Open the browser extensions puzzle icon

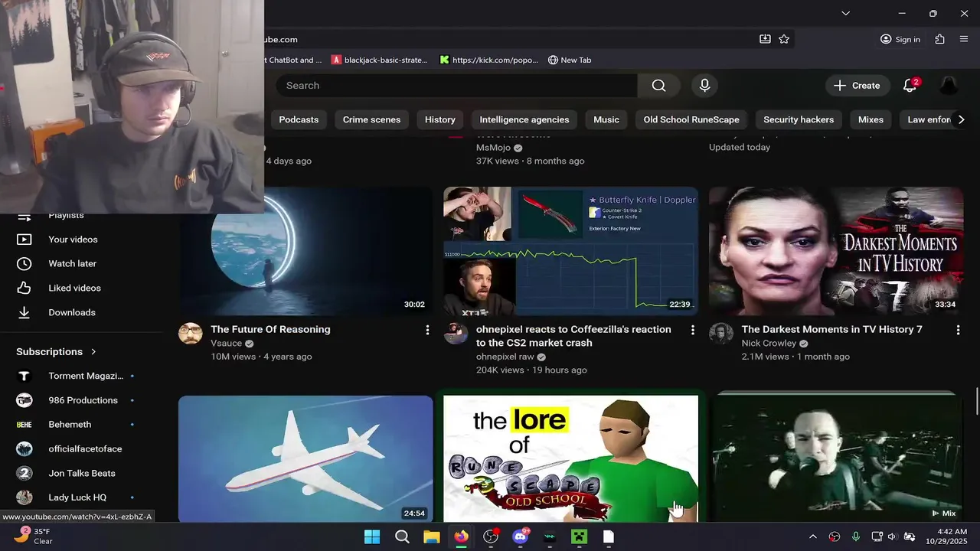(x=940, y=39)
